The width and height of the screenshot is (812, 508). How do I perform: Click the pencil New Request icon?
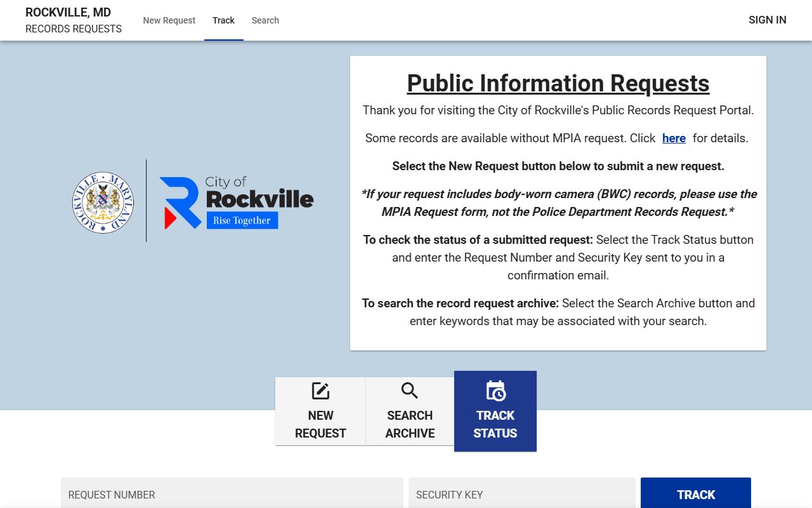click(x=320, y=391)
